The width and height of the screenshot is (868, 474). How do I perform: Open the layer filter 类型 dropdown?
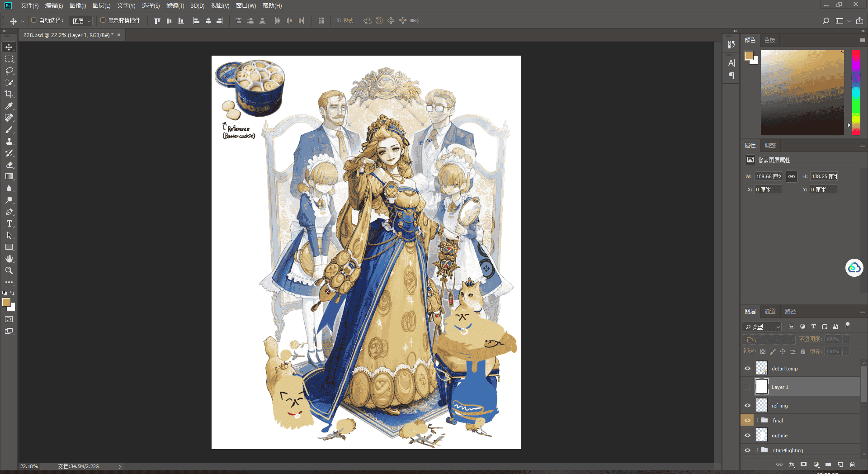pos(762,327)
